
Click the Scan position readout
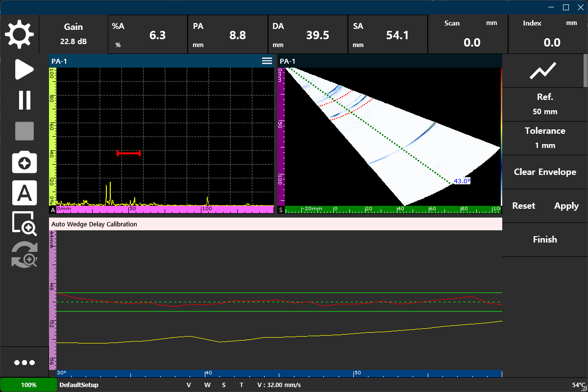click(468, 34)
